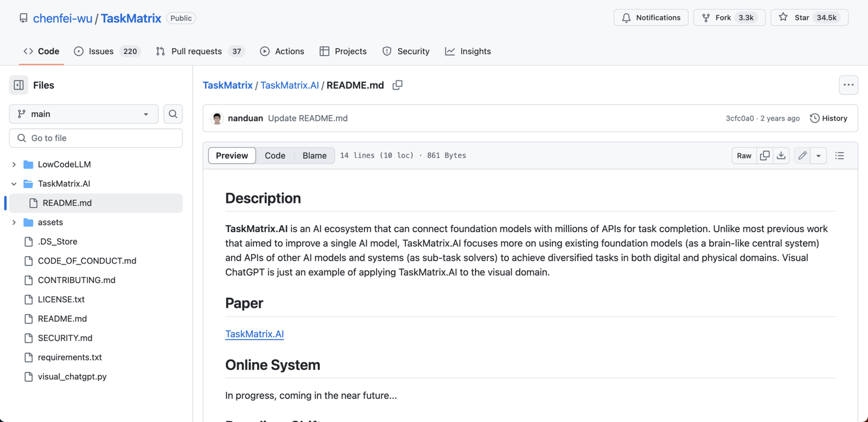Open the TaskMatrix.AI paper link
868x422 pixels.
tap(254, 334)
